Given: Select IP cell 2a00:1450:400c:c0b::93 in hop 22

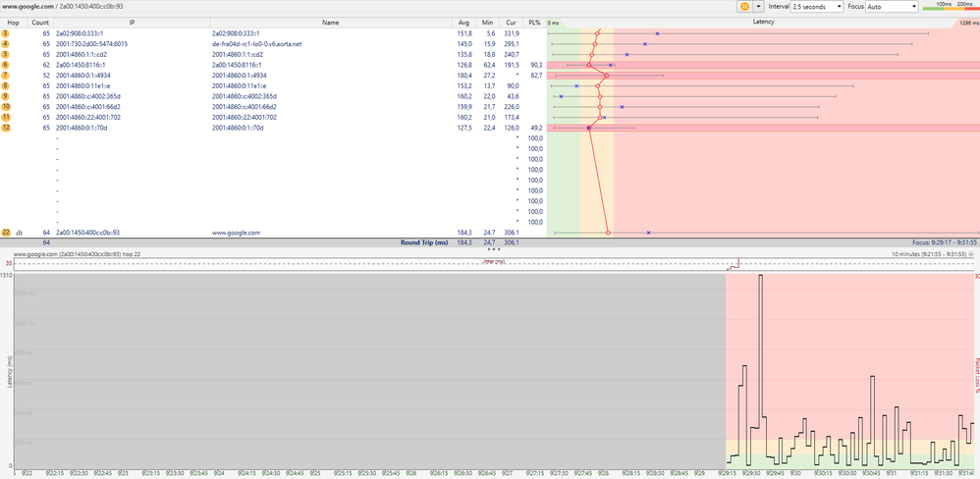Looking at the screenshot, I should 87,233.
